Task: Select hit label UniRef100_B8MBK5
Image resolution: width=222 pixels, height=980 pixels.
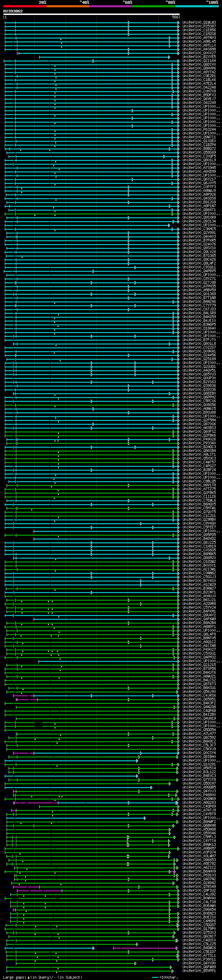Action: [199, 553]
